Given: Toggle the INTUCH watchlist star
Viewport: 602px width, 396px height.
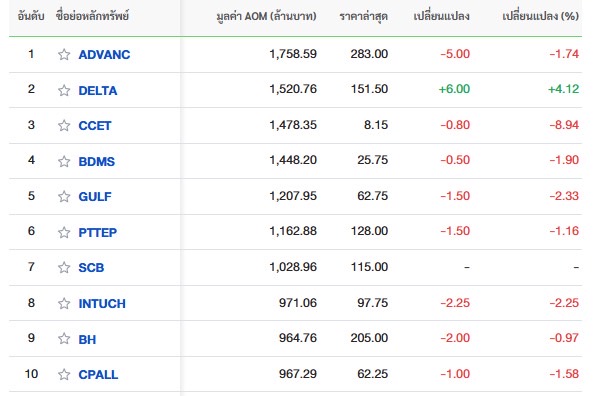Looking at the screenshot, I should point(64,303).
